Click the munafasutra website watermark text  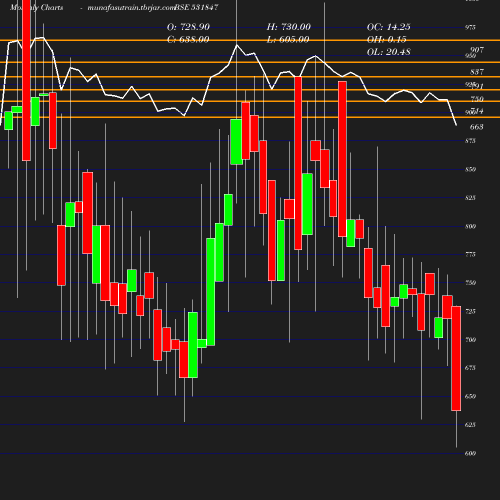(131, 7)
